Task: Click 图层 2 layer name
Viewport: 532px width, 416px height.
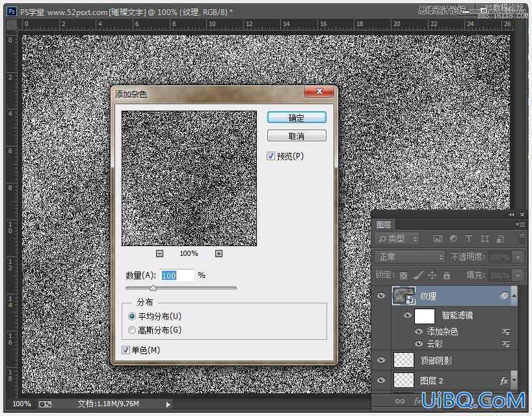Action: click(x=432, y=381)
